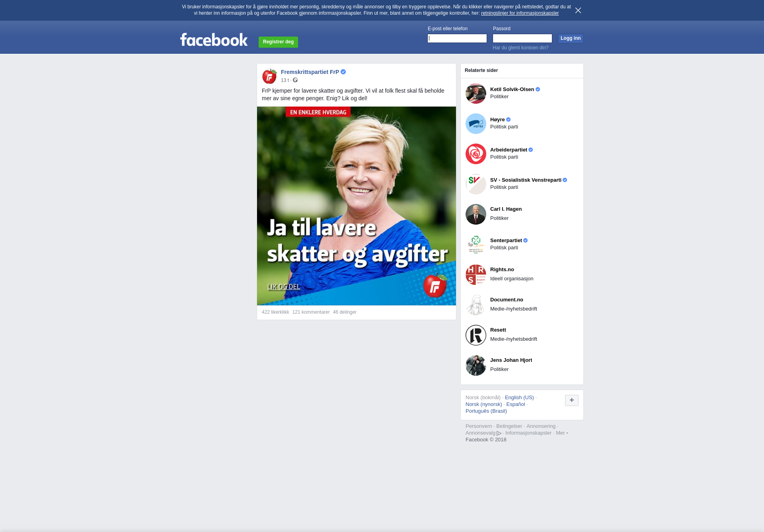Switch language to Norsk (nynorsk)
The height and width of the screenshot is (532, 764).
point(484,404)
